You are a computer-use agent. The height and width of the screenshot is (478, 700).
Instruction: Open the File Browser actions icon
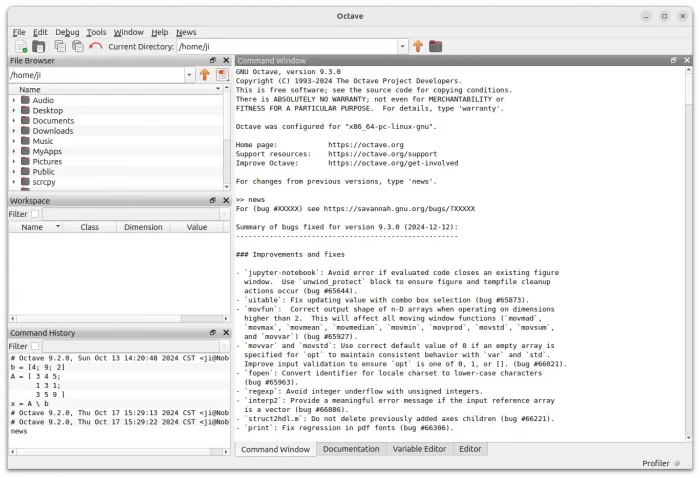[222, 75]
